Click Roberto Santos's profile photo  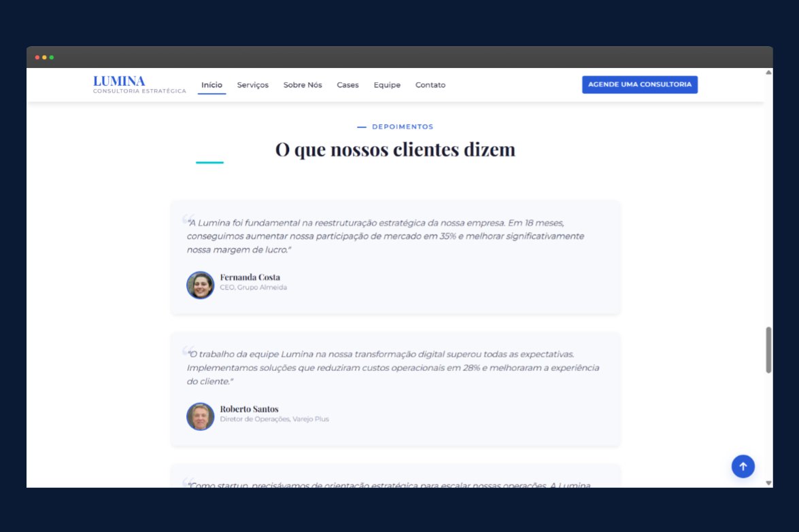[x=200, y=416]
